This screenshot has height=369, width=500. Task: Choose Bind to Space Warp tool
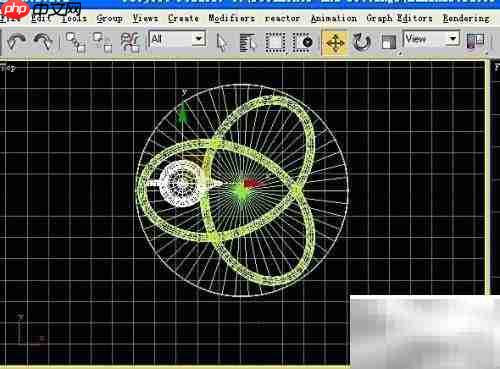(x=130, y=43)
